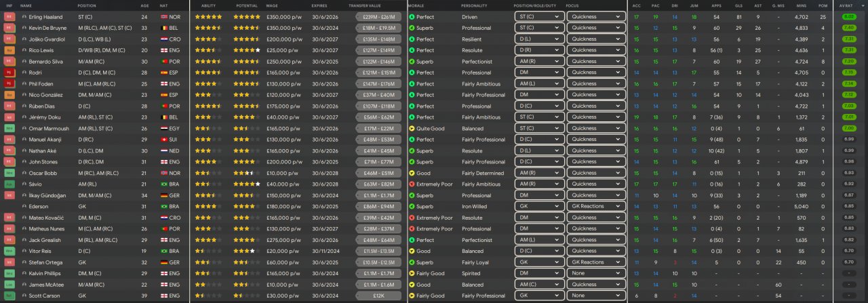The image size is (868, 303).
Task: Click Marmoush's yellow Quite Good morale icon
Action: click(412, 128)
